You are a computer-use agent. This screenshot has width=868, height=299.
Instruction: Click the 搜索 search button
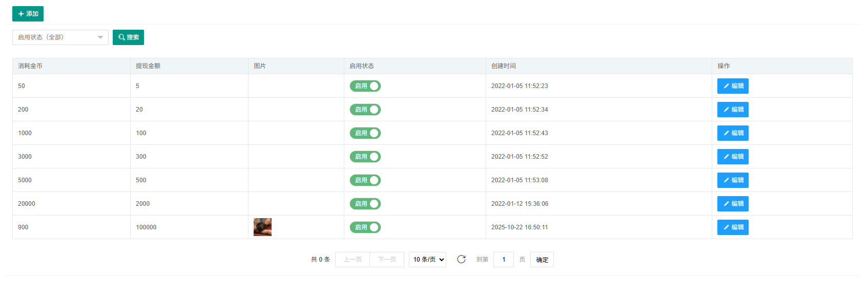coord(128,37)
